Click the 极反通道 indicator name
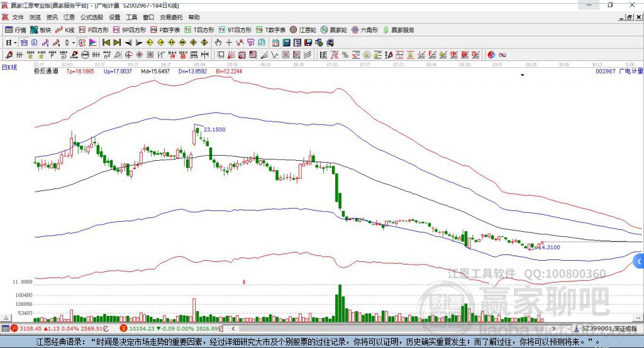Image resolution: width=644 pixels, height=348 pixels. [46, 72]
